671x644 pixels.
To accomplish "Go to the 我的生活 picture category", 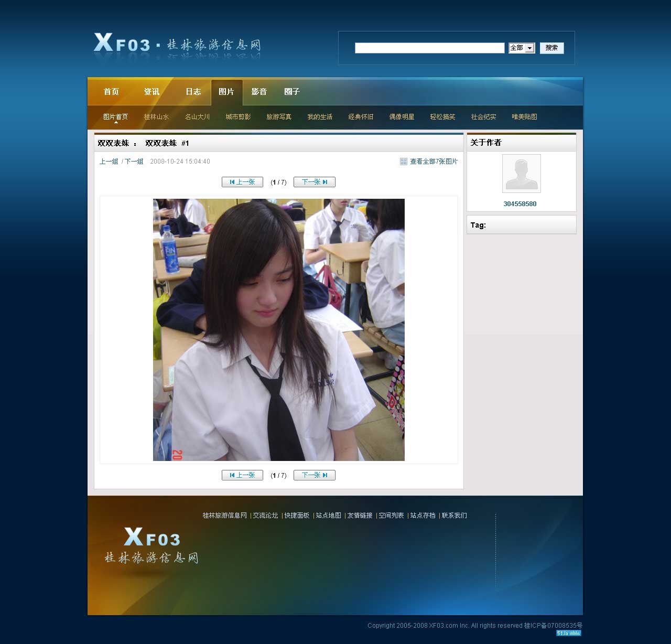I will pyautogui.click(x=320, y=117).
